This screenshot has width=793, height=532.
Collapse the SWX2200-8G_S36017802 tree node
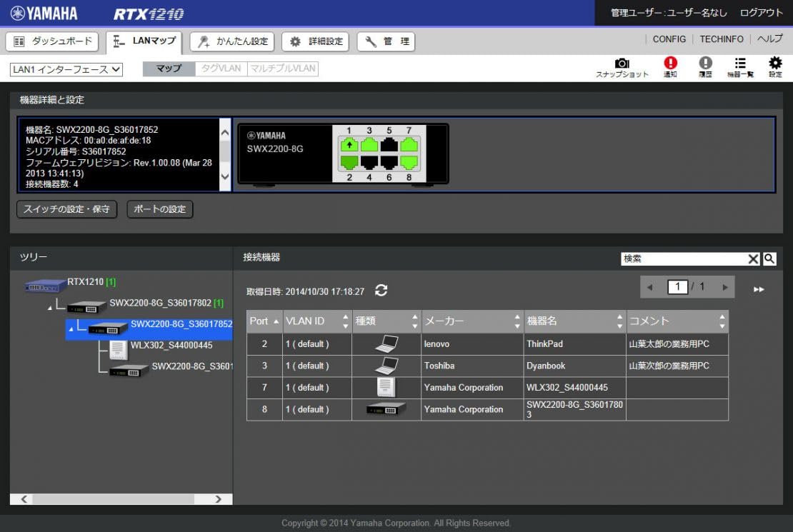click(x=49, y=308)
